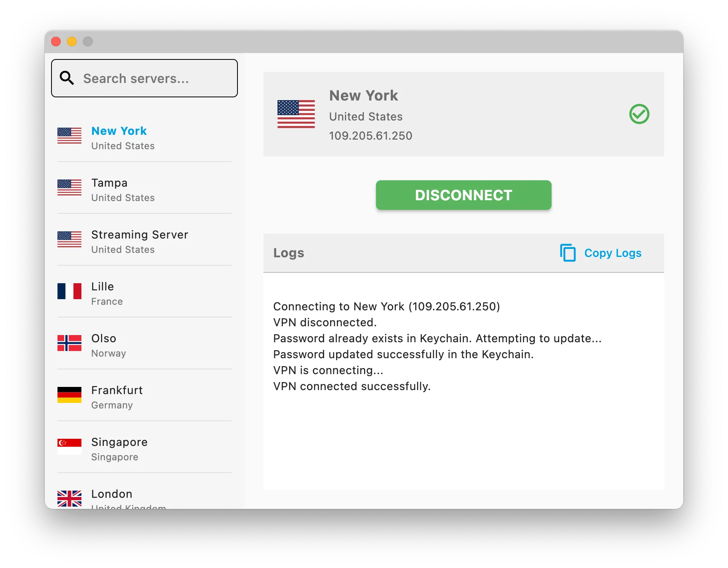
Task: Click log line 'Password updated successfully in the Keychain.'
Action: (404, 354)
